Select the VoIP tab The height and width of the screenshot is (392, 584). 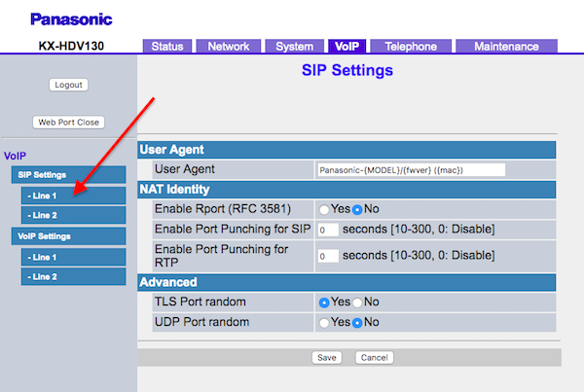coord(347,46)
